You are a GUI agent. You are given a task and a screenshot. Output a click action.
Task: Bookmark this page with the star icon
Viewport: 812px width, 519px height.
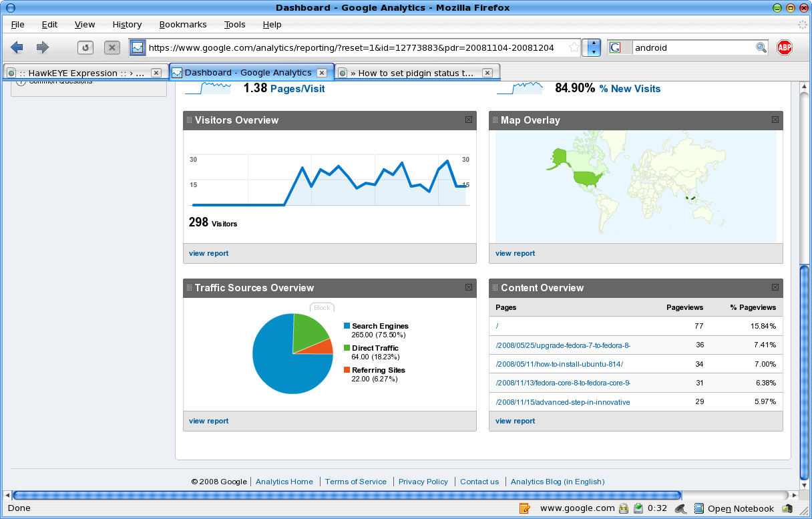pos(574,47)
